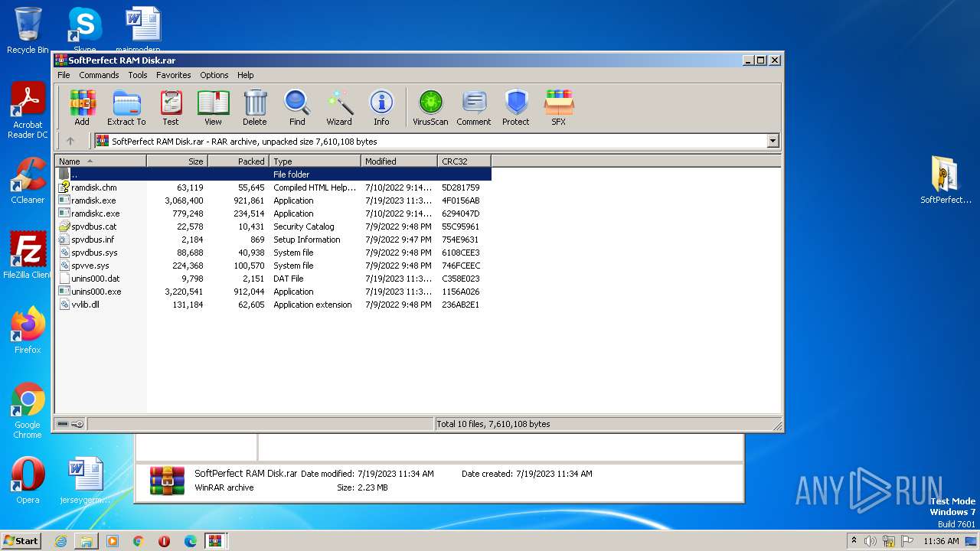Sort by Modified column header
Viewport: 980px width, 551px height.
(399, 161)
